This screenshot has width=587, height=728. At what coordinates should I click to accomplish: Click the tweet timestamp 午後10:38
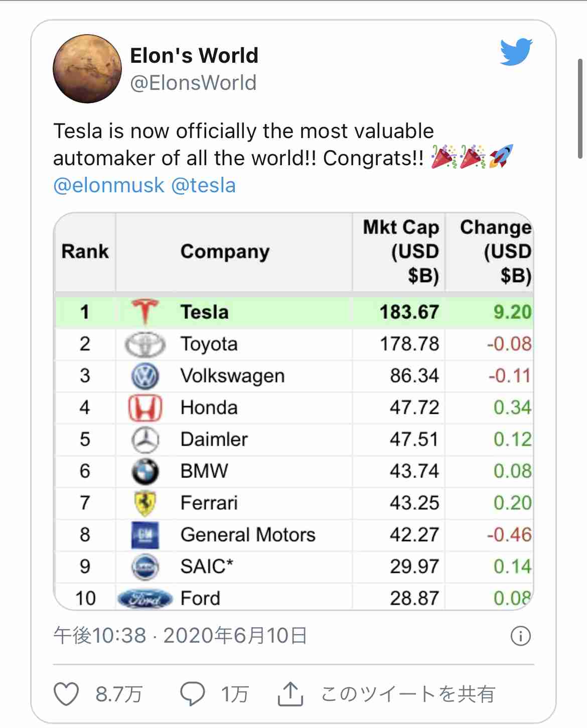click(x=100, y=636)
